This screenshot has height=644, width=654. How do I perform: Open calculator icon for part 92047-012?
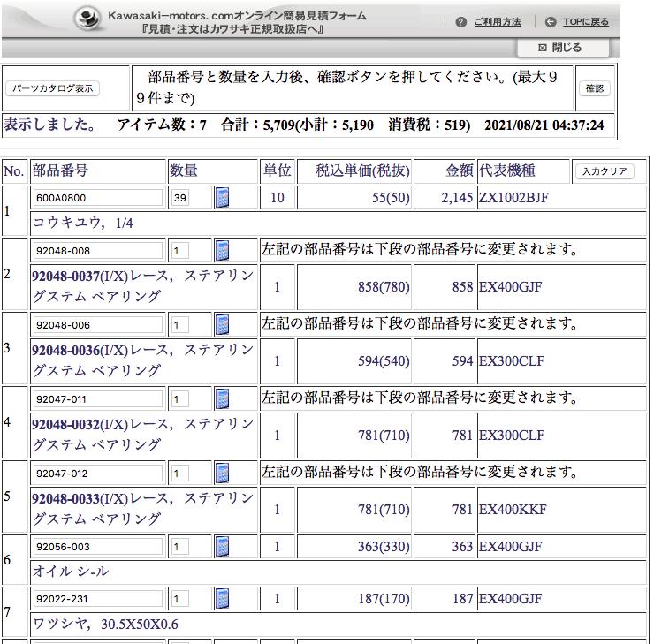click(x=222, y=473)
